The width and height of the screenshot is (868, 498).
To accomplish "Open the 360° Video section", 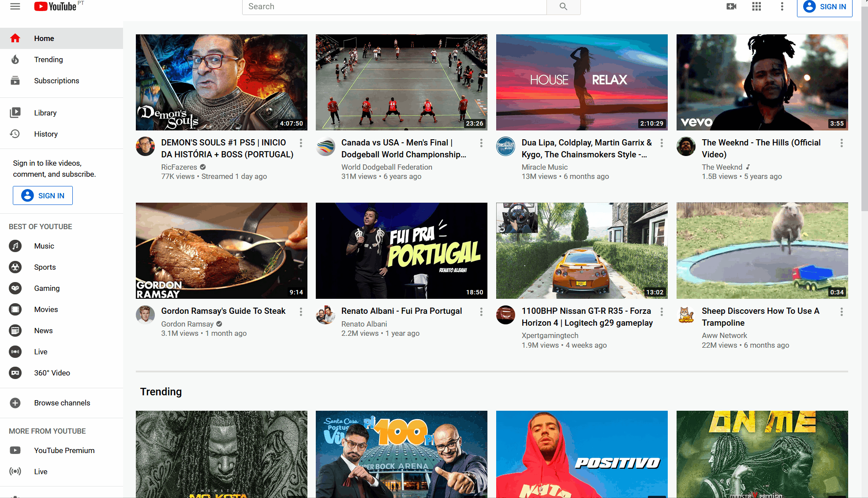I will coord(15,373).
